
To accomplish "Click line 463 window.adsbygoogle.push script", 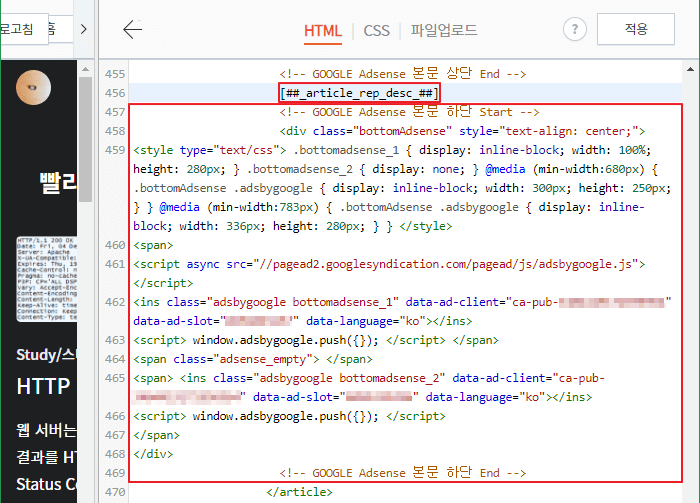I will coord(316,340).
